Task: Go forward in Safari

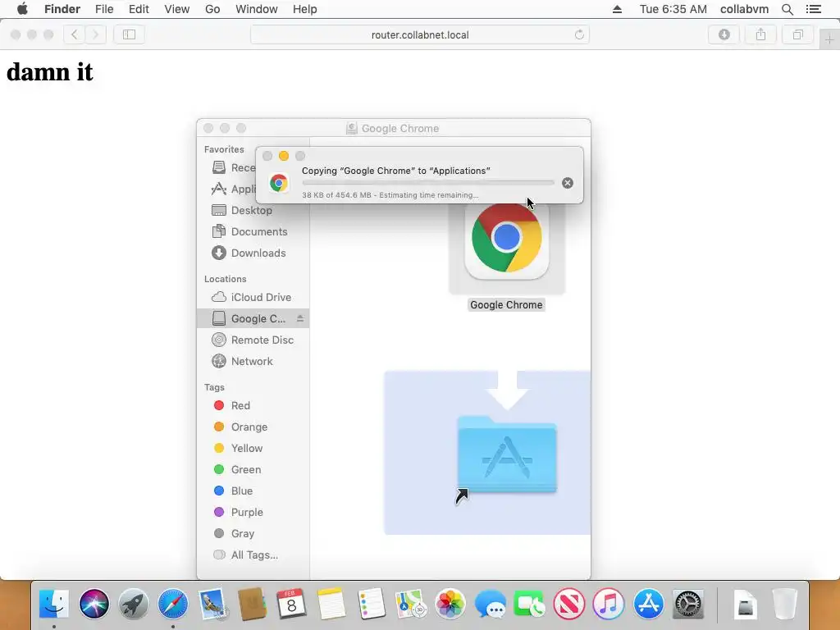Action: pos(95,34)
